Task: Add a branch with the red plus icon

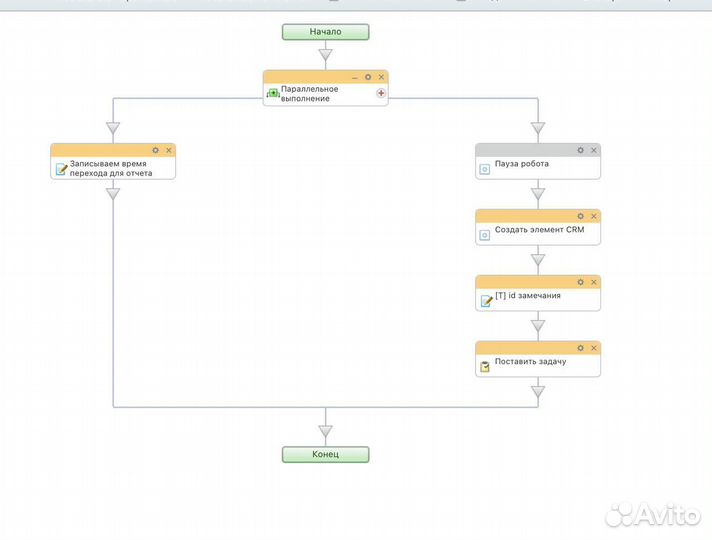Action: point(381,93)
